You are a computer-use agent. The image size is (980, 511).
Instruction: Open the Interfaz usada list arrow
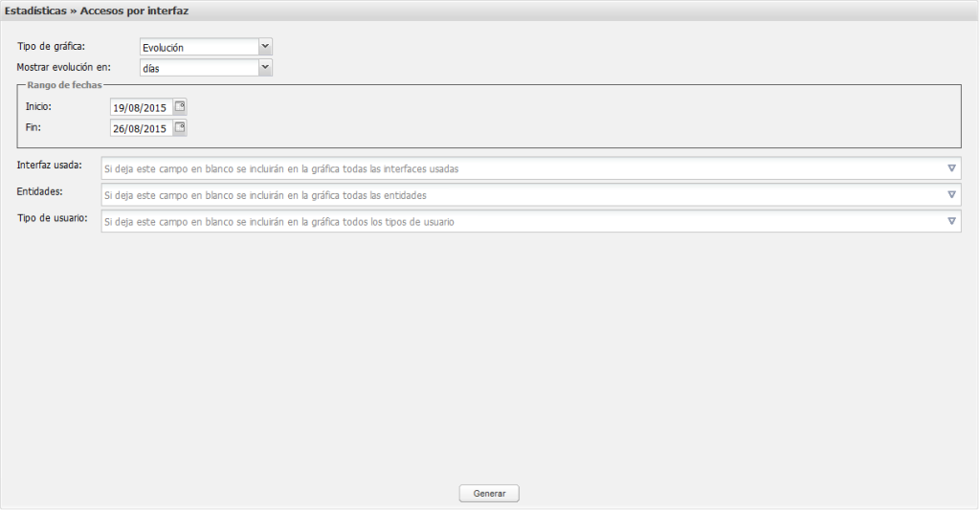point(951,168)
